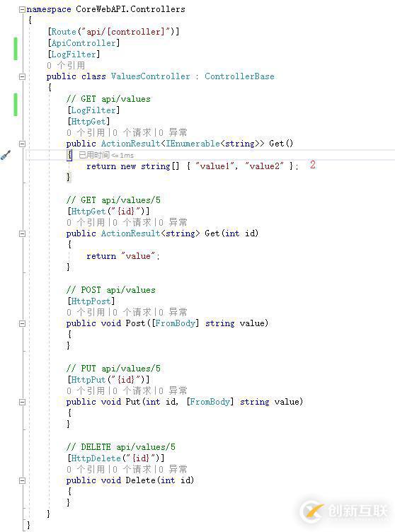The image size is (395, 532).
Task: Click the '// GET api/values/5' comment
Action: [113, 200]
